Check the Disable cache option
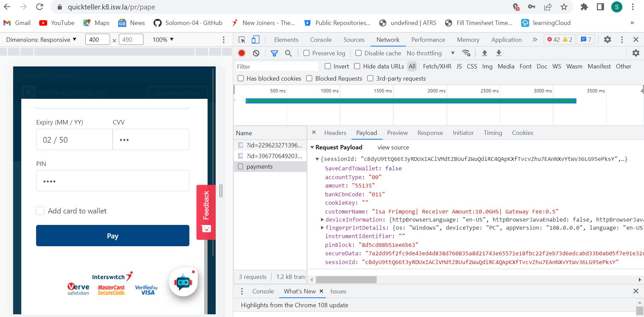 tap(358, 53)
